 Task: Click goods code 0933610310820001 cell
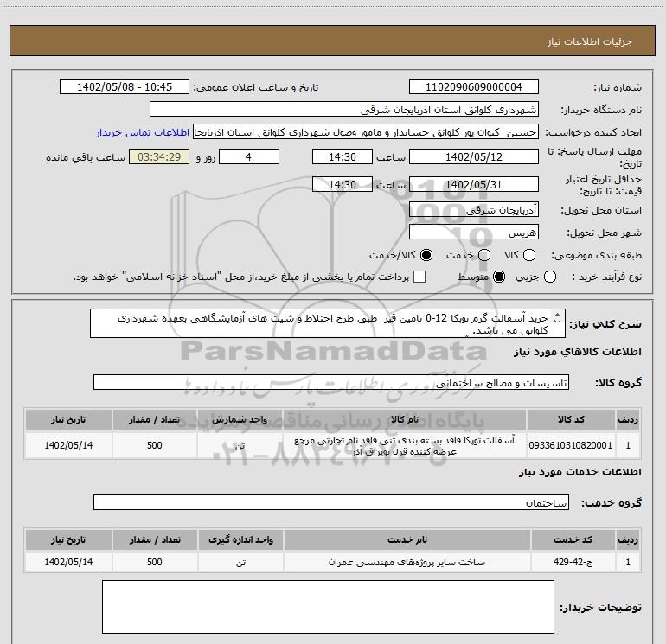tap(571, 445)
